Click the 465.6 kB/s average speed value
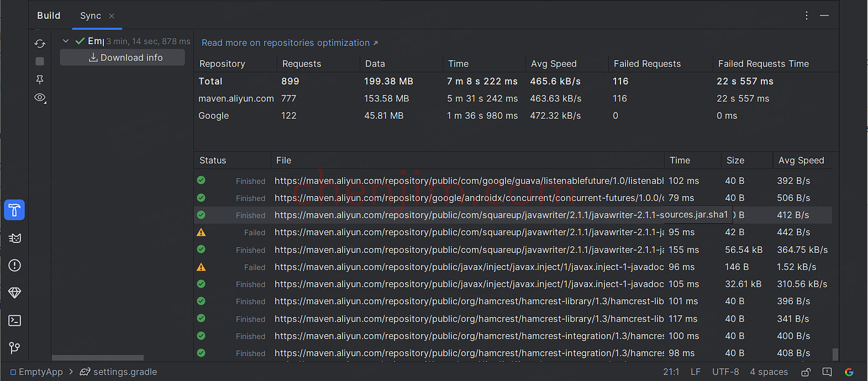The width and height of the screenshot is (868, 381). point(555,81)
